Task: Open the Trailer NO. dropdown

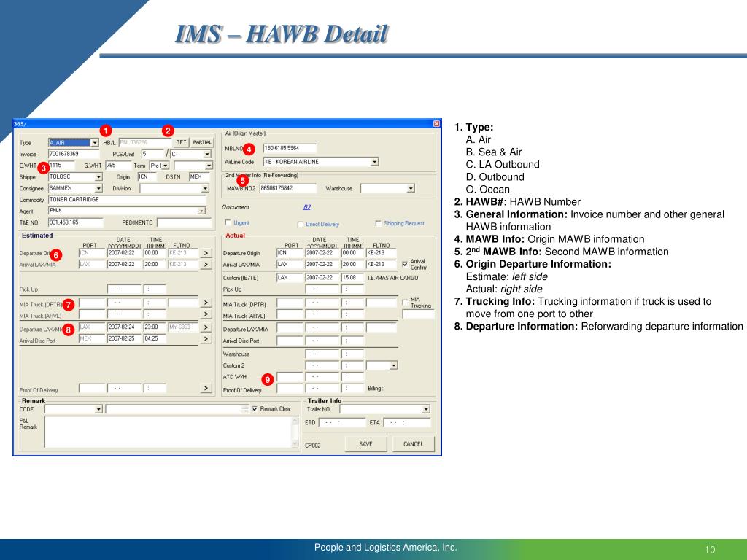Action: (x=426, y=410)
